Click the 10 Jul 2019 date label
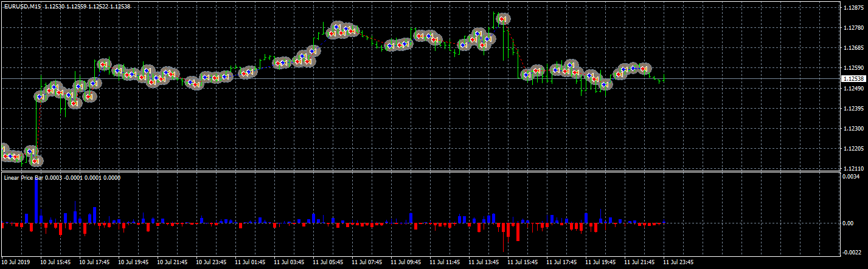Image resolution: width=868 pixels, height=269 pixels. (16, 262)
